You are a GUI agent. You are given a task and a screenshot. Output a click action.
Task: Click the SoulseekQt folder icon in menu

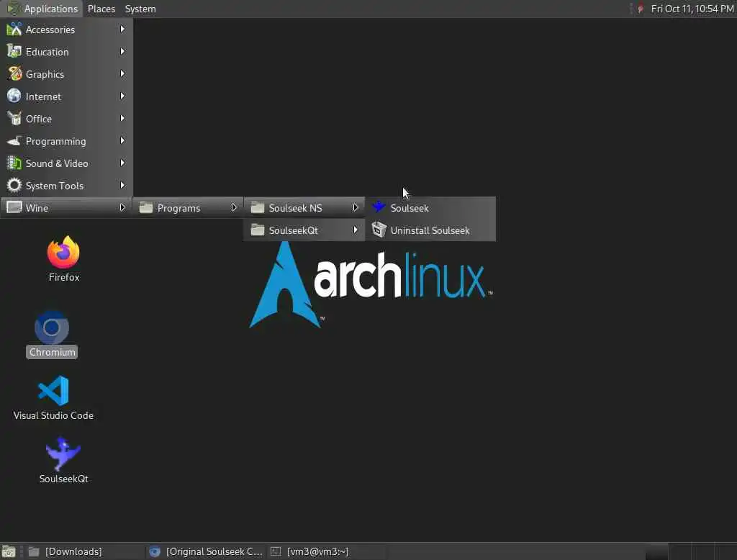(x=258, y=230)
